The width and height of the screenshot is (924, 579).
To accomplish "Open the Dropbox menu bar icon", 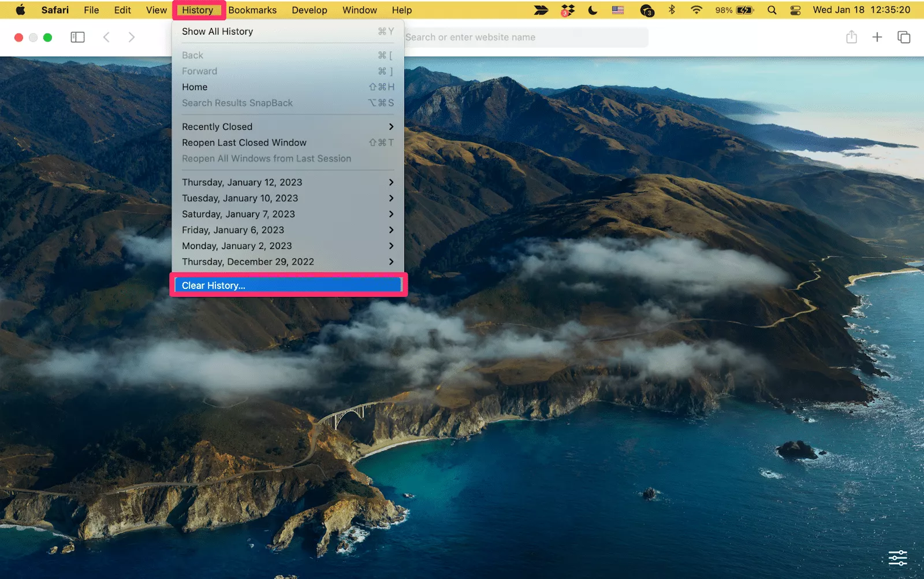I will pos(568,10).
